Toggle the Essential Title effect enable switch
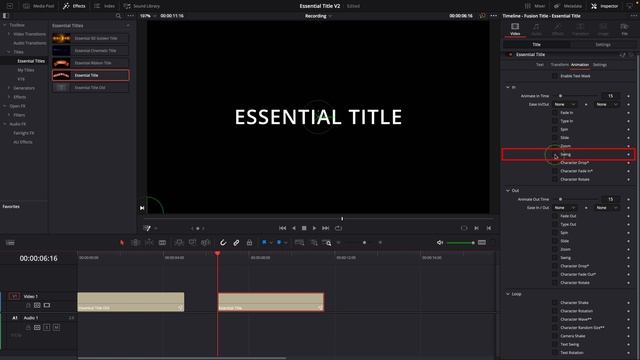This screenshot has height=360, width=640. tap(510, 54)
